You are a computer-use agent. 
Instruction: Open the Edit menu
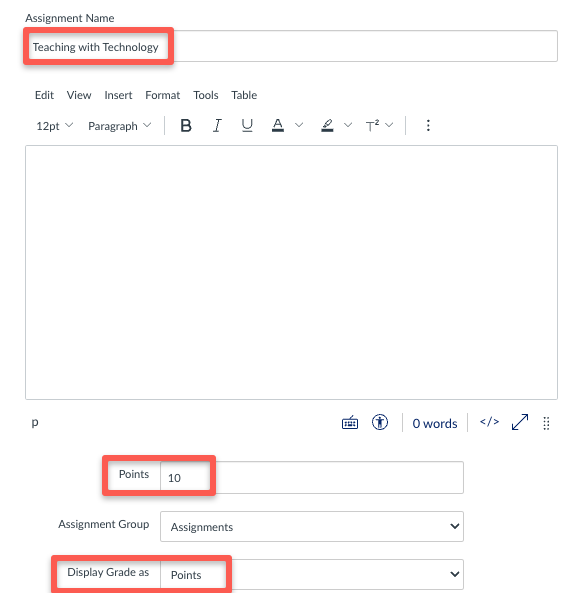tap(44, 95)
